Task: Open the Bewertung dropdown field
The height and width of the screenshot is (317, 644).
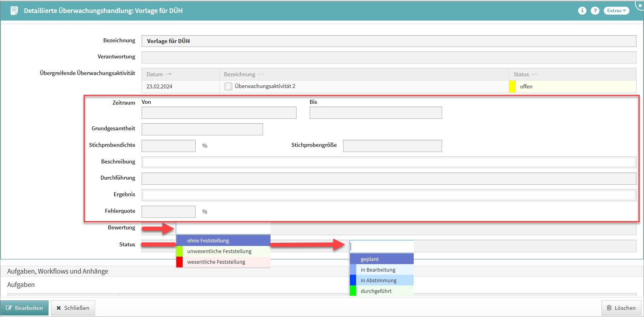Action: 223,228
